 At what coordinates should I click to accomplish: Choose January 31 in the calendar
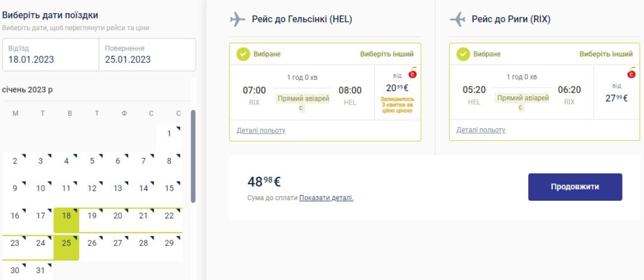[40, 271]
